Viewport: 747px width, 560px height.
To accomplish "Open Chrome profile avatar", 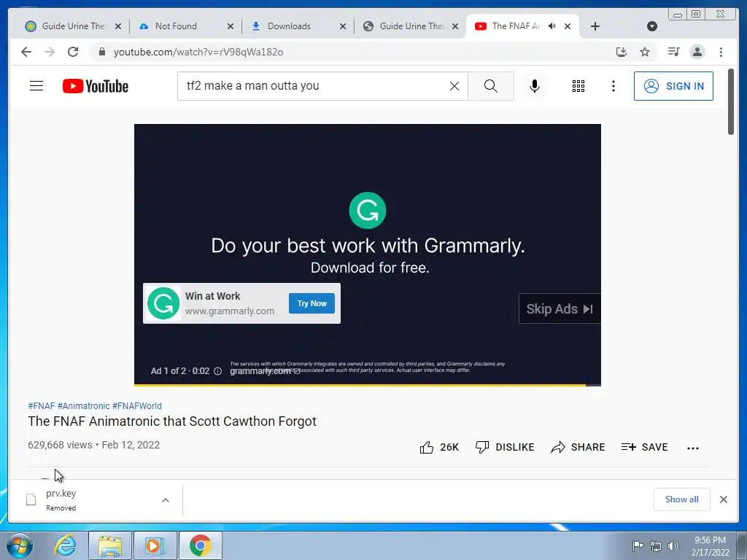I will pos(697,52).
